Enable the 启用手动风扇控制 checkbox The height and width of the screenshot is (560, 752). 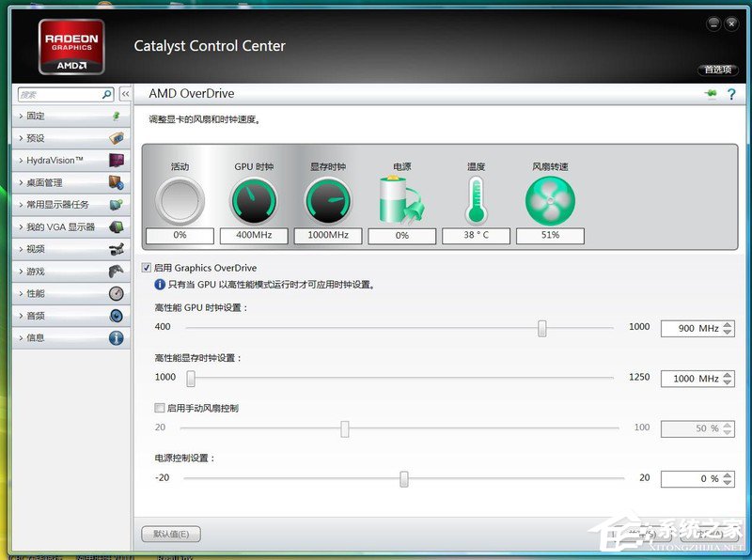(x=159, y=408)
